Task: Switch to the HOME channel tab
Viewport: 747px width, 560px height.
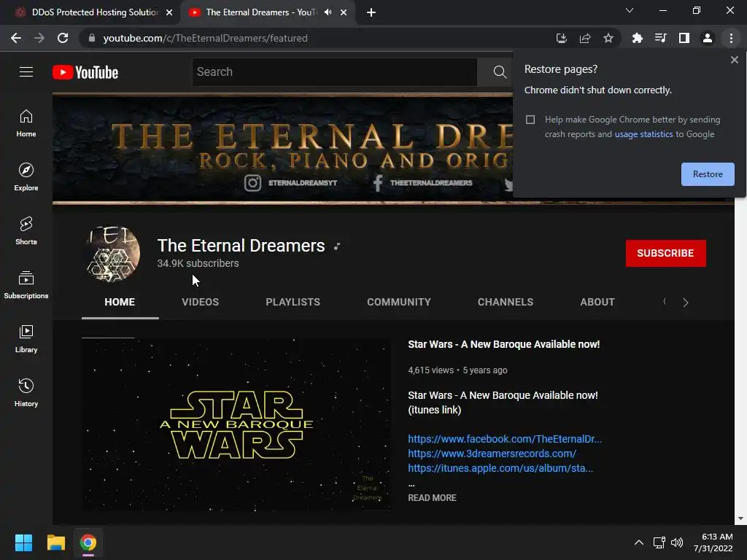Action: click(120, 302)
